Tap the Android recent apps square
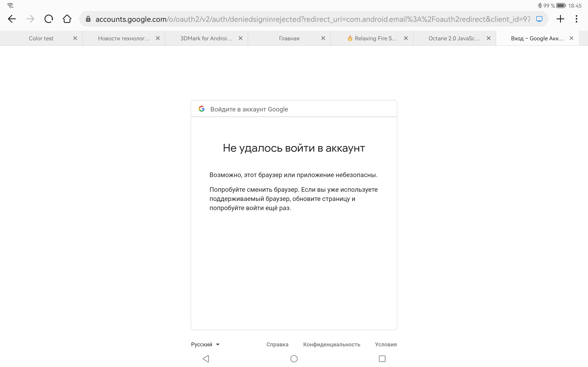This screenshot has height=367, width=588. (x=382, y=359)
